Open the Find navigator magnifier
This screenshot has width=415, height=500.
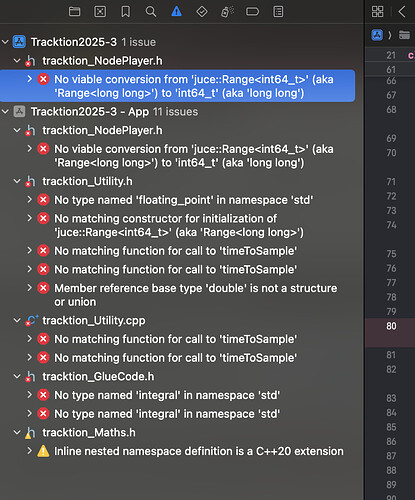pos(151,12)
